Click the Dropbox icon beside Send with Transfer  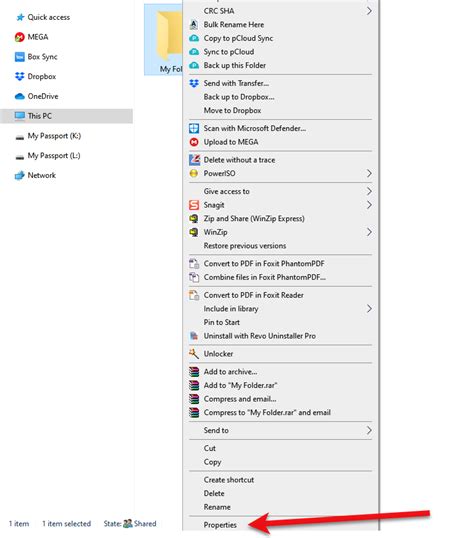click(x=194, y=83)
